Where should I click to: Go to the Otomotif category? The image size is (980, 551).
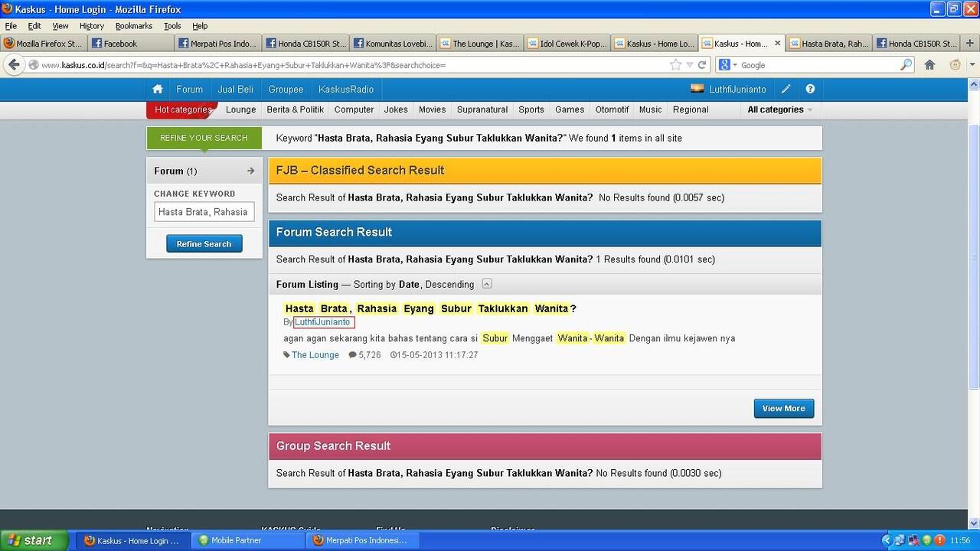(x=612, y=109)
